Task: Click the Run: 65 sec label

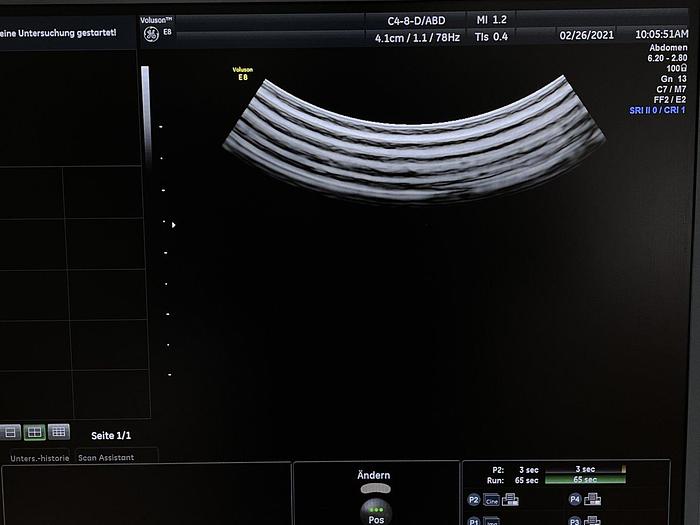Action: point(512,480)
